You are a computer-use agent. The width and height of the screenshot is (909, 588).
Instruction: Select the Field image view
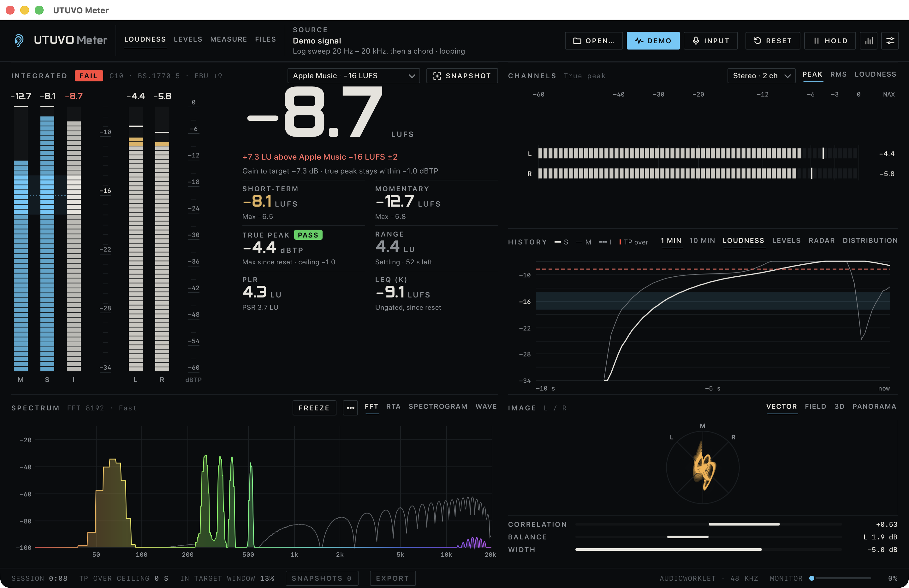(816, 407)
